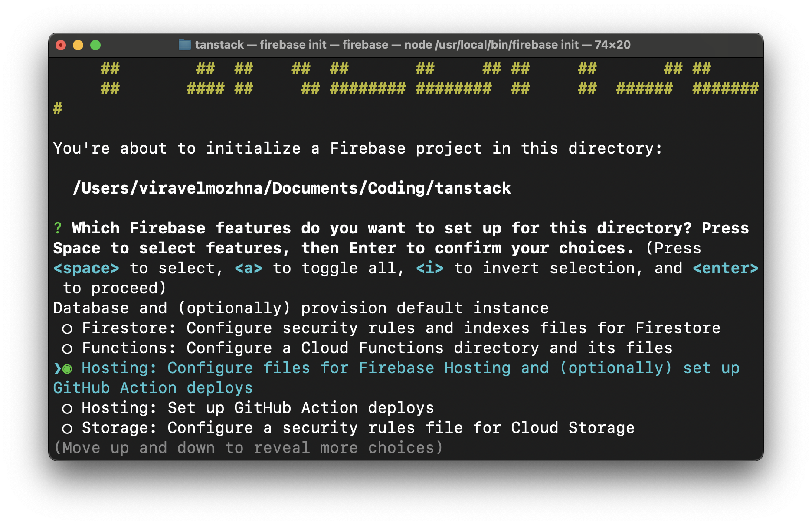Click the cyan <a> toggle all hint

tap(248, 268)
